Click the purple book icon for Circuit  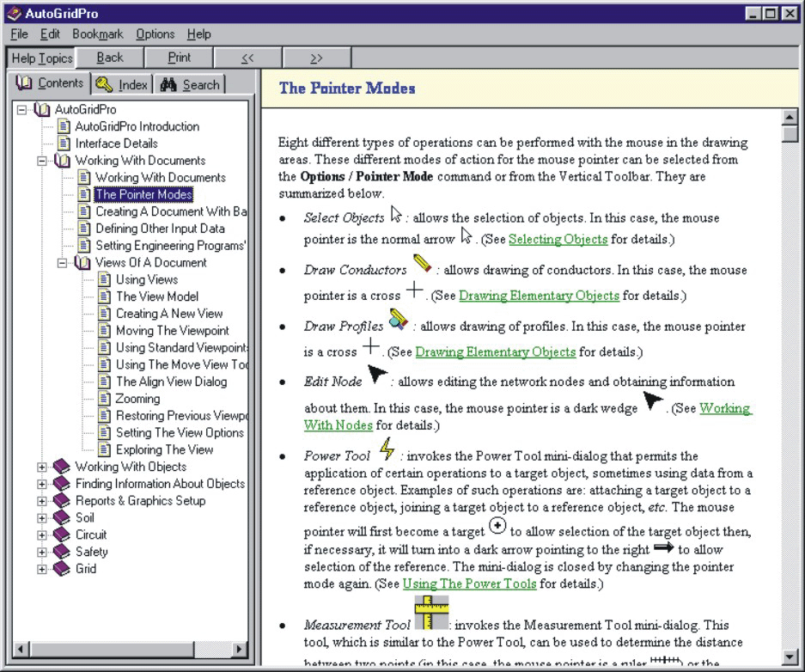[62, 535]
